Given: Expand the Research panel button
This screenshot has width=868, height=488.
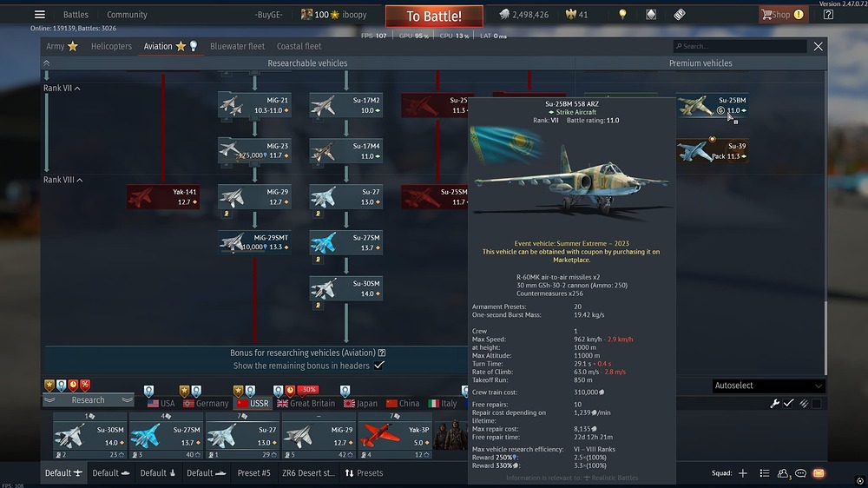Looking at the screenshot, I should click(88, 400).
